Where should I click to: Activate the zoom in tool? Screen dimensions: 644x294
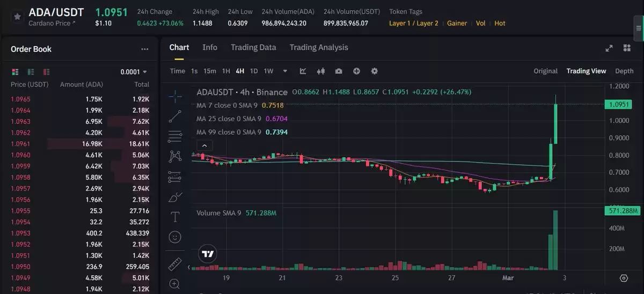point(175,283)
